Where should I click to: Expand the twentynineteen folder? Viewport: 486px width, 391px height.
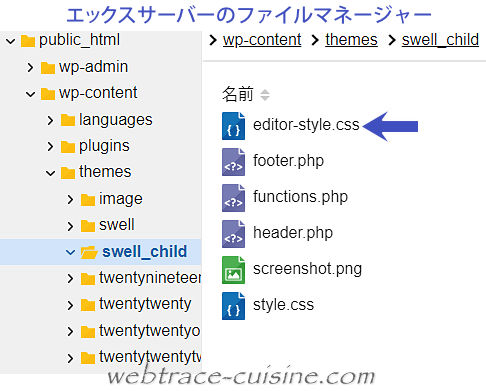(x=70, y=278)
